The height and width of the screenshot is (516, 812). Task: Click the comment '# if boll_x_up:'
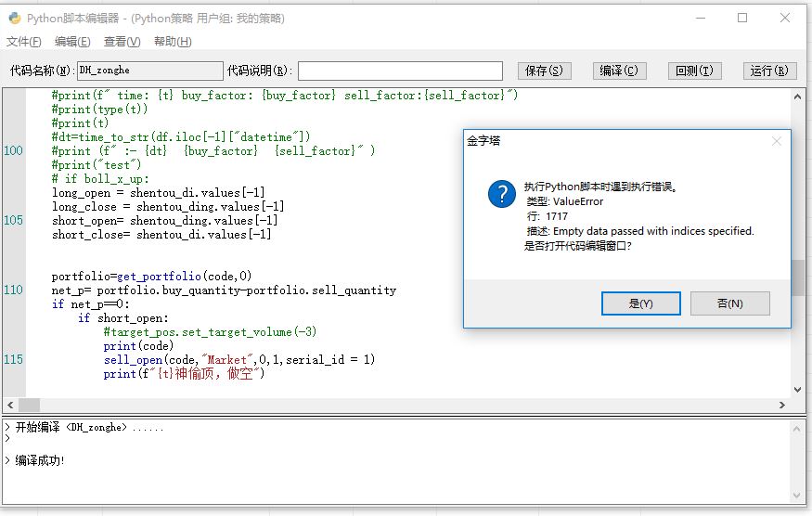[100, 179]
